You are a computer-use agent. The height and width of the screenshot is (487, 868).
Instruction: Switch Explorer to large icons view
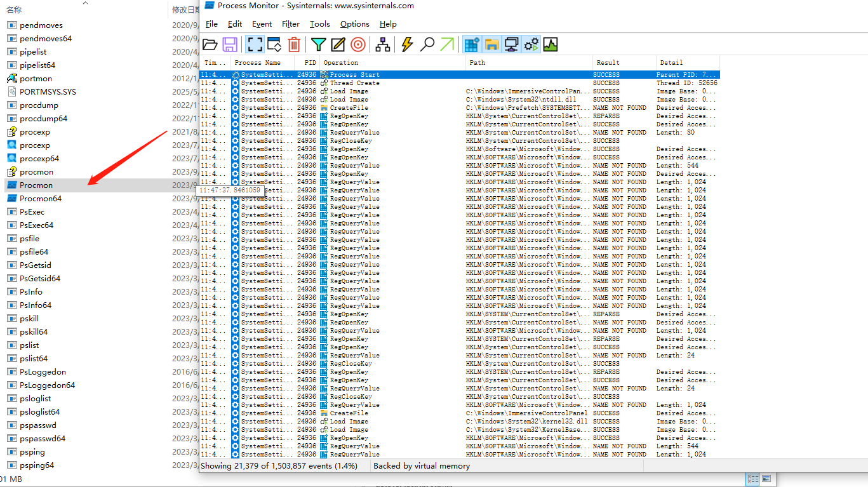[x=766, y=479]
